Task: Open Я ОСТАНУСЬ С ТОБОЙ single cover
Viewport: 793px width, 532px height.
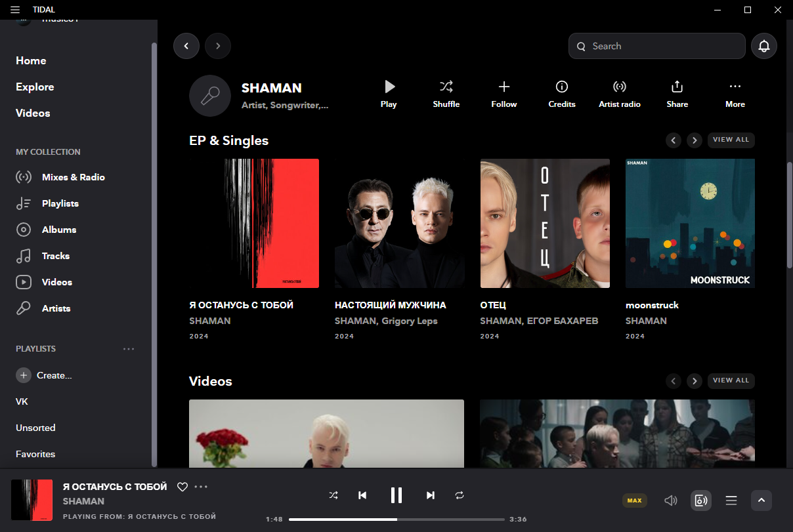Action: pos(254,223)
